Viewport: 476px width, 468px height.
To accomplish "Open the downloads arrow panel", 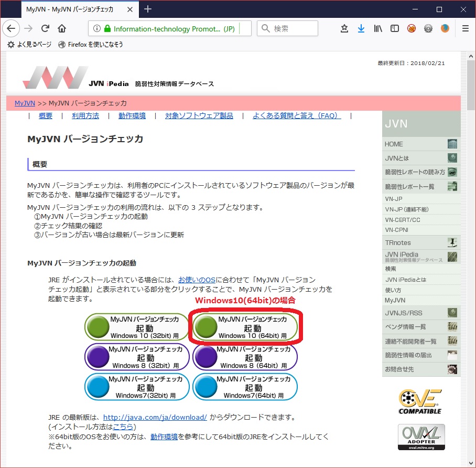I will tap(361, 28).
